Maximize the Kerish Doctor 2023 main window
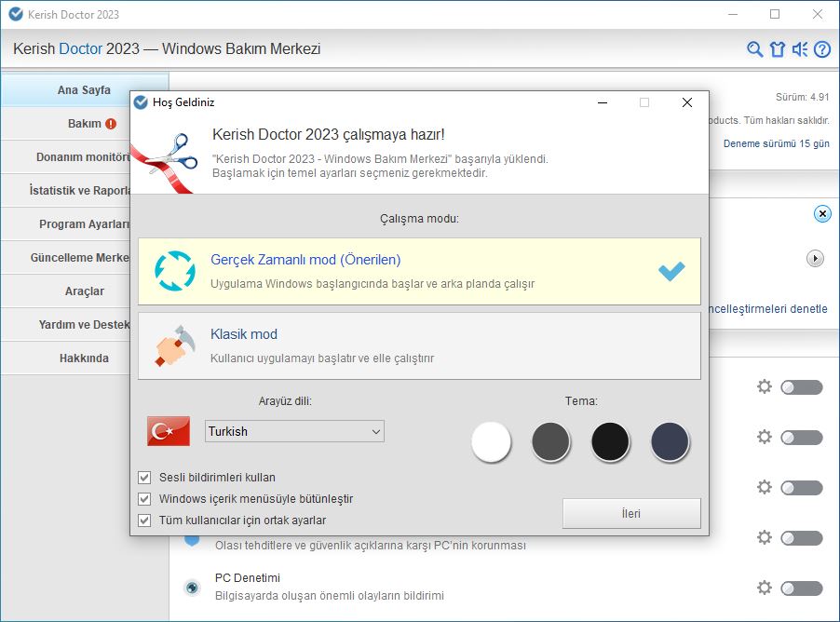The width and height of the screenshot is (840, 622). pos(775,15)
